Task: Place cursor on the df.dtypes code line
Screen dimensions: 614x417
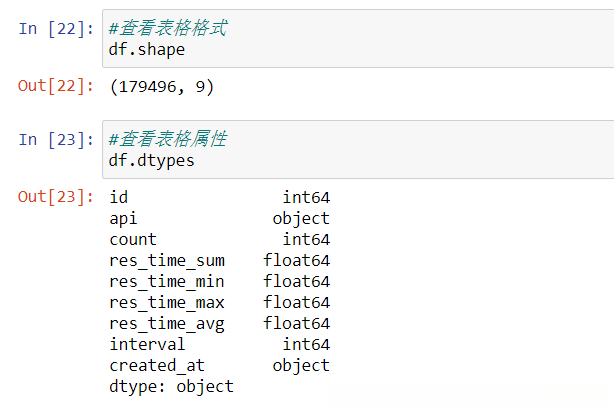Action: coord(152,160)
